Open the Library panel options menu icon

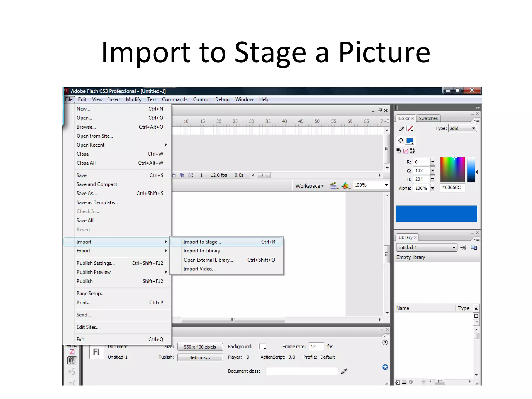(476, 239)
